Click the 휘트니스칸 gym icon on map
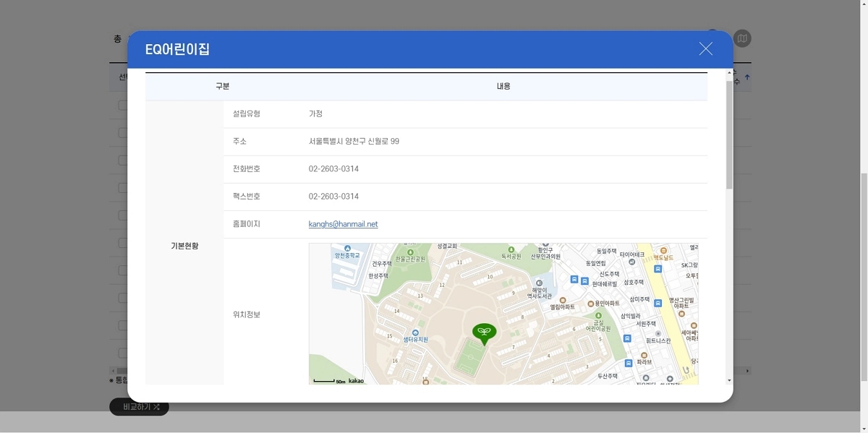The width and height of the screenshot is (868, 433). point(658,333)
